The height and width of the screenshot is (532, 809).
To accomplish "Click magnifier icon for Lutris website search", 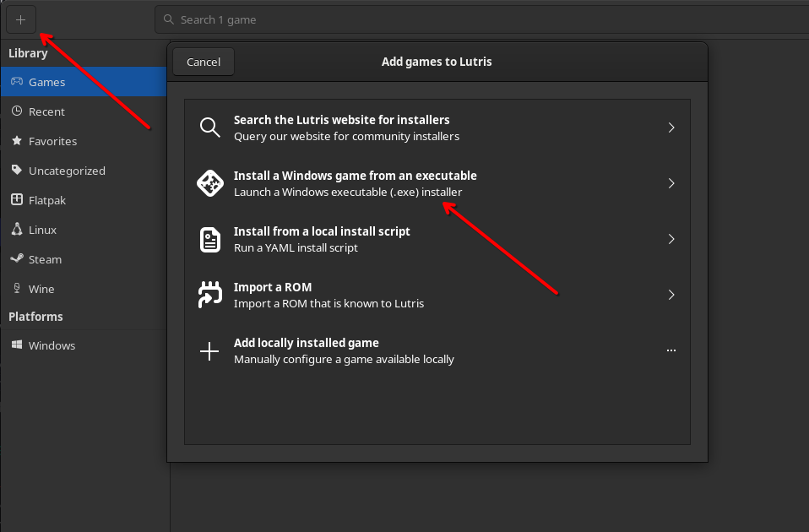I will coord(210,128).
